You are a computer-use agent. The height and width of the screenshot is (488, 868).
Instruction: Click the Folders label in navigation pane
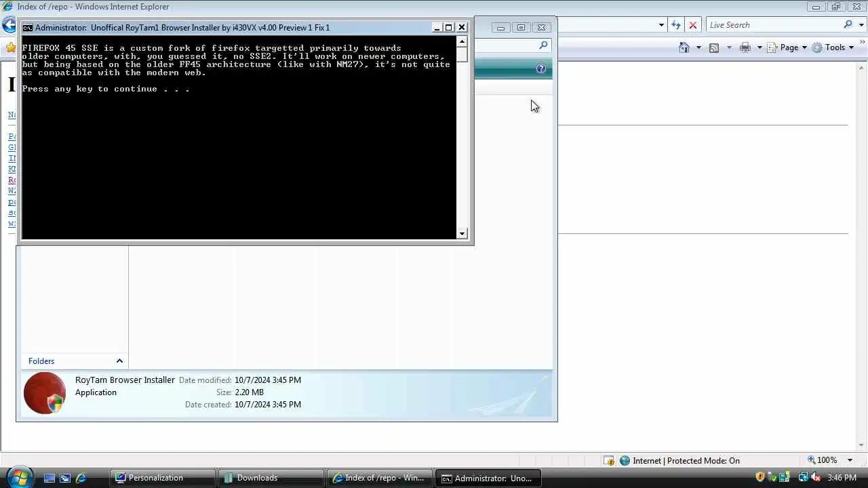click(41, 361)
